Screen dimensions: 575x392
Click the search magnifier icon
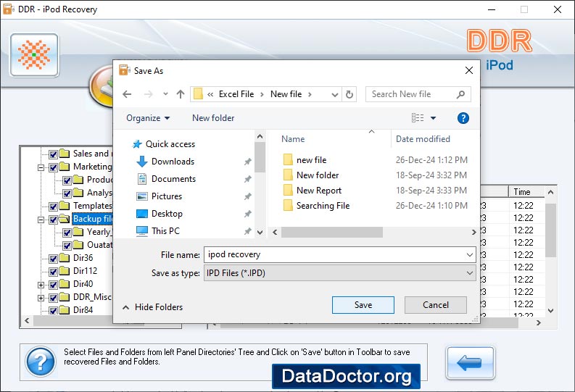(x=460, y=94)
